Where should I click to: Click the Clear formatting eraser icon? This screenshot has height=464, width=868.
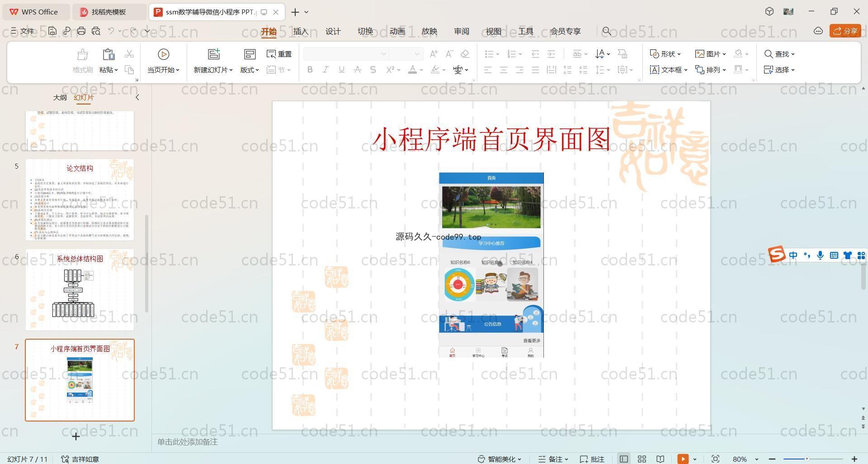click(465, 54)
